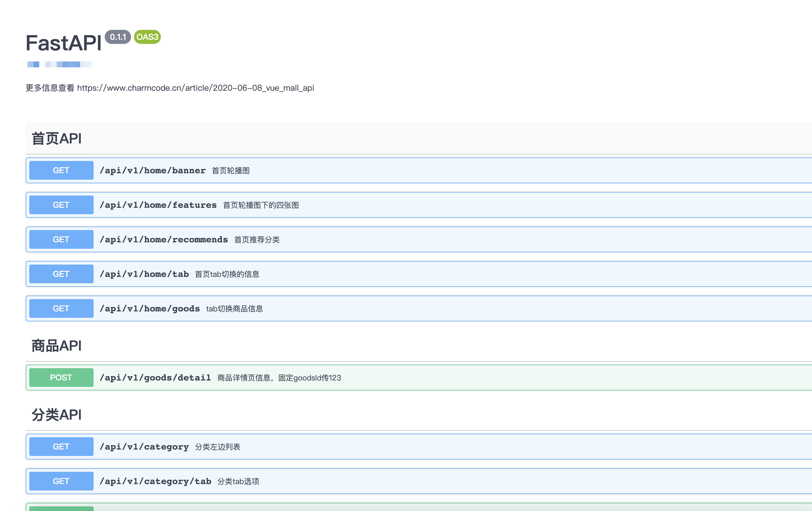Viewport: 812px width, 511px height.
Task: Open the /api/v1/home/recommends operation row
Action: tap(164, 240)
